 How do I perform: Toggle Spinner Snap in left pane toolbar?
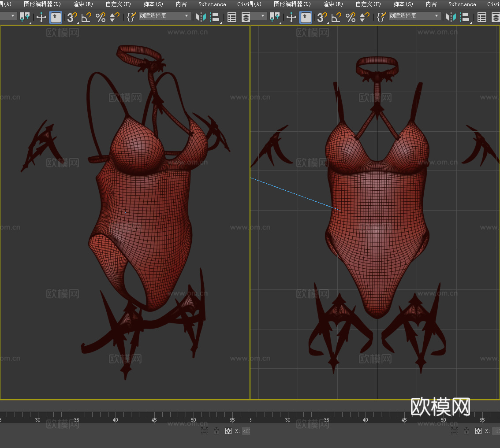tap(115, 17)
